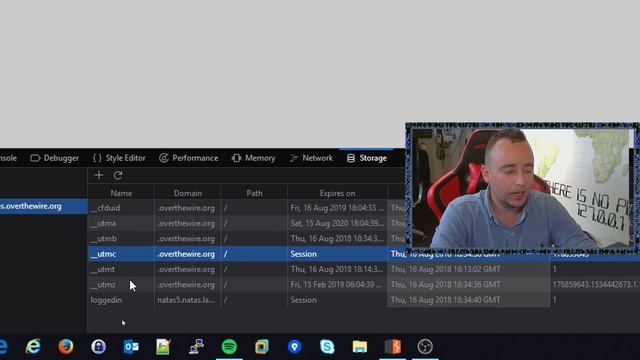Switch to the Performance tab
Image resolution: width=640 pixels, height=360 pixels.
coord(189,158)
